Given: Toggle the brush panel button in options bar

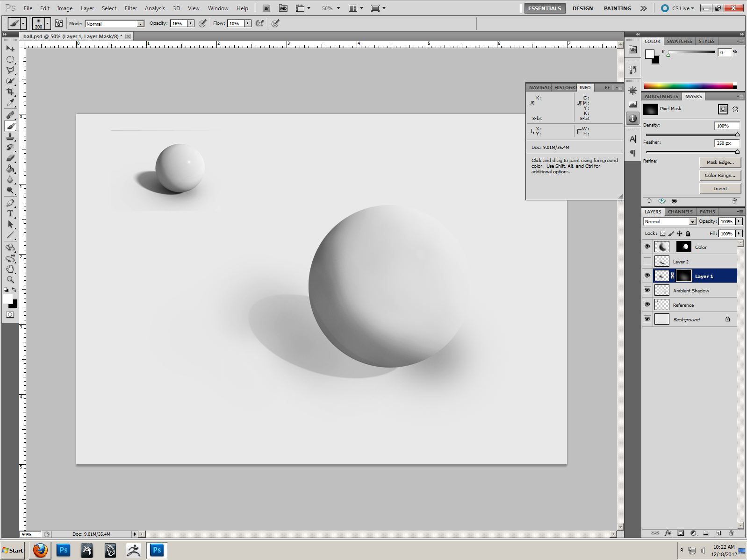Looking at the screenshot, I should tap(59, 23).
